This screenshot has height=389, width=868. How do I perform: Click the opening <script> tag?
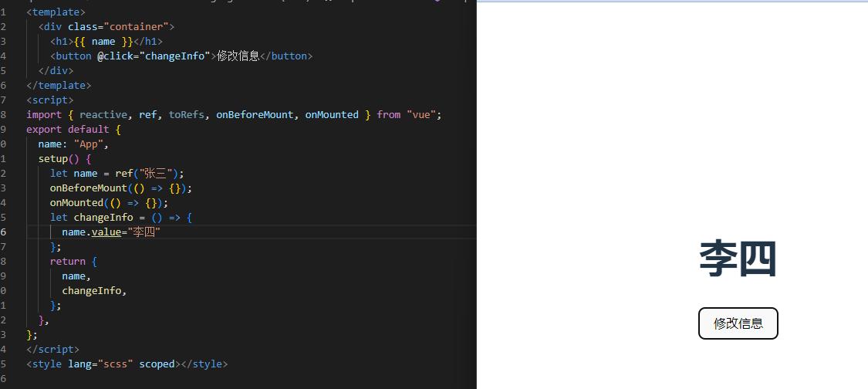pos(50,100)
